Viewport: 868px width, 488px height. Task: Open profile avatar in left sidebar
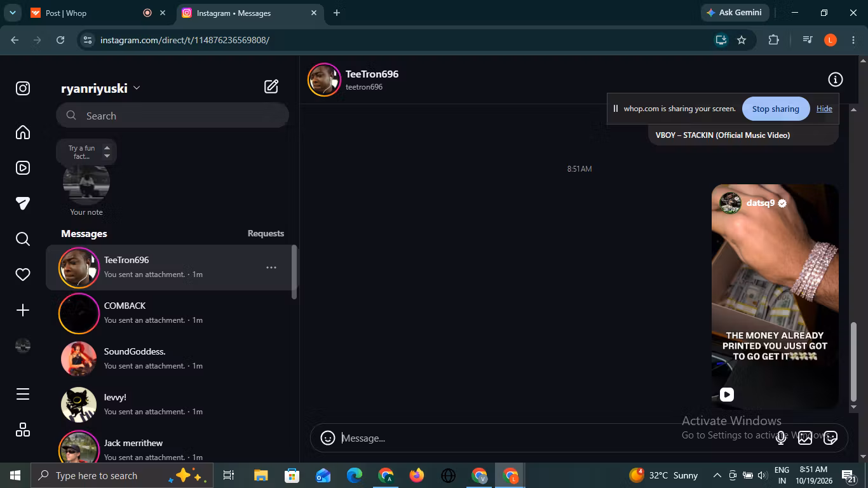(x=23, y=346)
